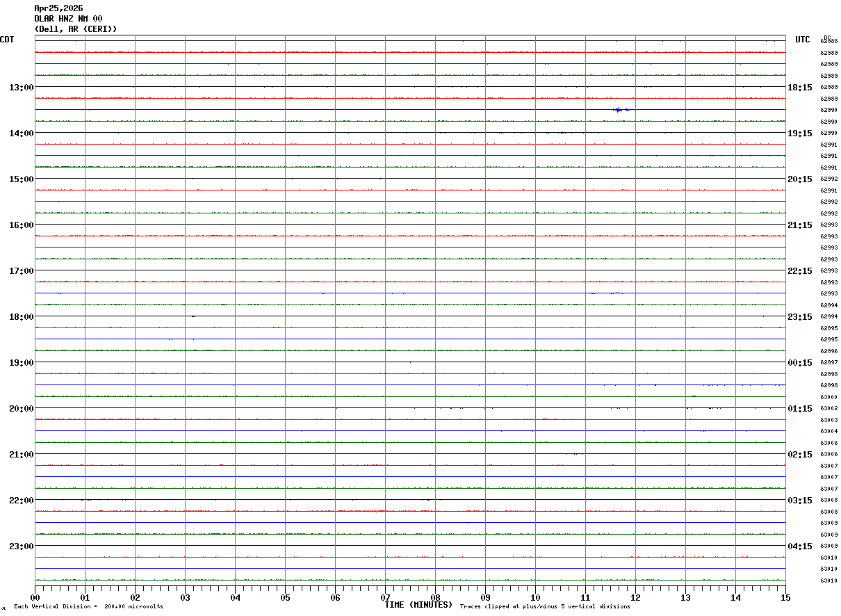Click the UTC timezone label

coord(803,40)
